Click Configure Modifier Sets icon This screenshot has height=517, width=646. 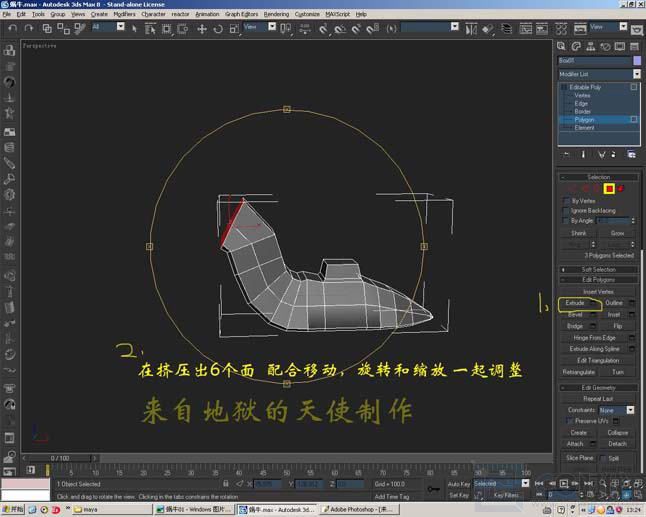[x=631, y=154]
